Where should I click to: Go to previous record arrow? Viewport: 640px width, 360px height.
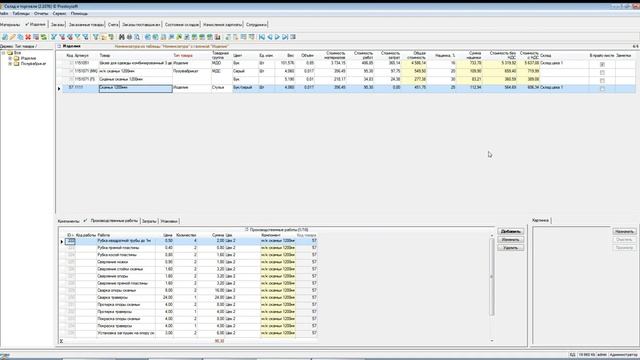(x=269, y=37)
